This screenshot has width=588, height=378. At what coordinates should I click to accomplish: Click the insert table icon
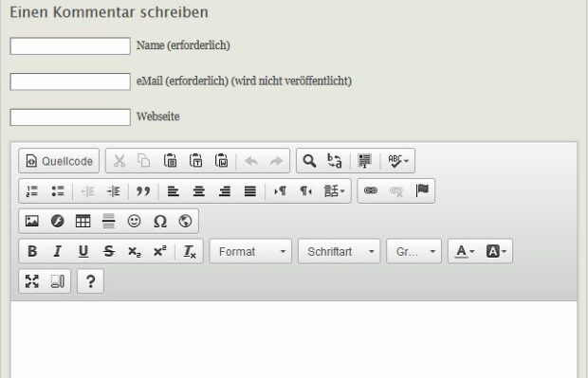[83, 221]
